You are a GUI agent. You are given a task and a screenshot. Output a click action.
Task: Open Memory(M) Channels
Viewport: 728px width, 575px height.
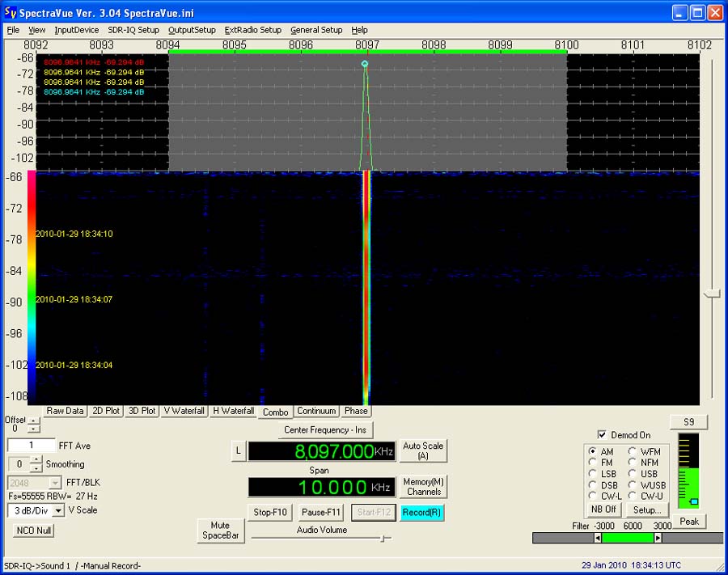[423, 487]
